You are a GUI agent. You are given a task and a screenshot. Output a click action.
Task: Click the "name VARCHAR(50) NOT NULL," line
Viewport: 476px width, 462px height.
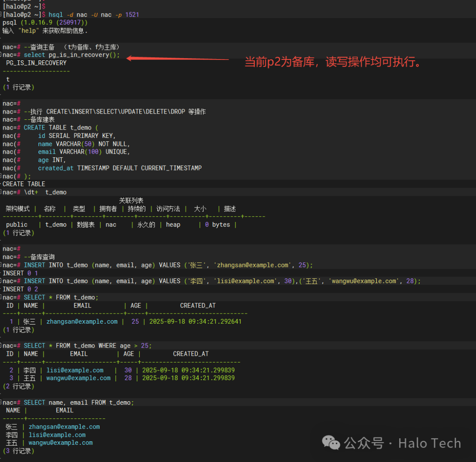click(x=84, y=144)
